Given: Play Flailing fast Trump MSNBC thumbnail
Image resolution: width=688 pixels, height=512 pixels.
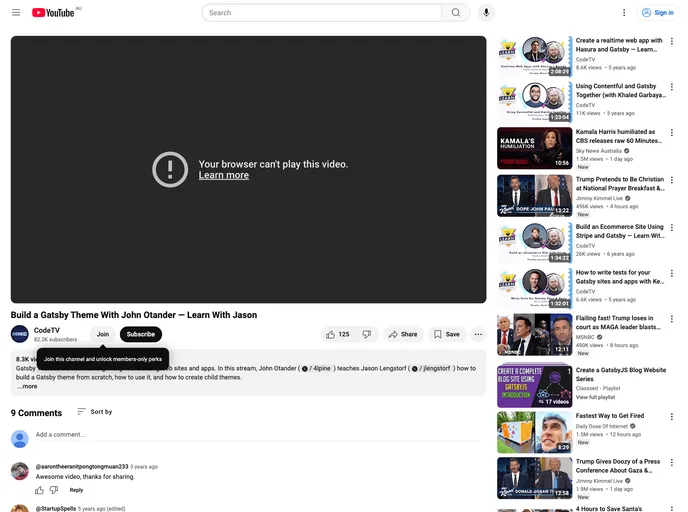Looking at the screenshot, I should coord(534,334).
